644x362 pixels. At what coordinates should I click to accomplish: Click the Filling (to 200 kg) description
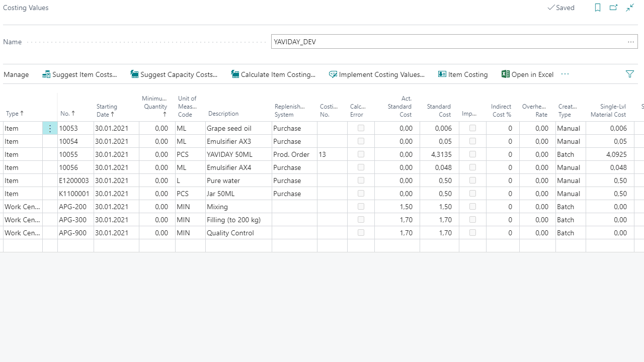[238, 220]
